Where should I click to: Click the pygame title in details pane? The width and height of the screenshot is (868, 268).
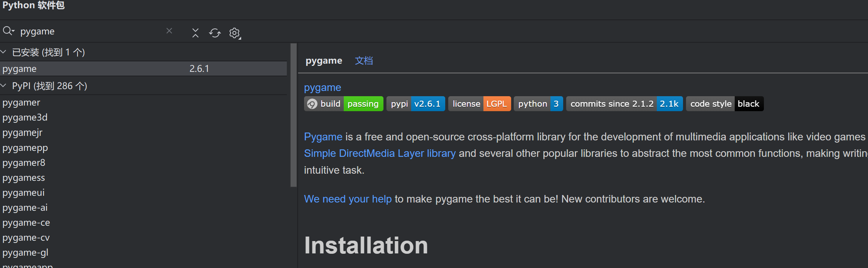click(324, 61)
